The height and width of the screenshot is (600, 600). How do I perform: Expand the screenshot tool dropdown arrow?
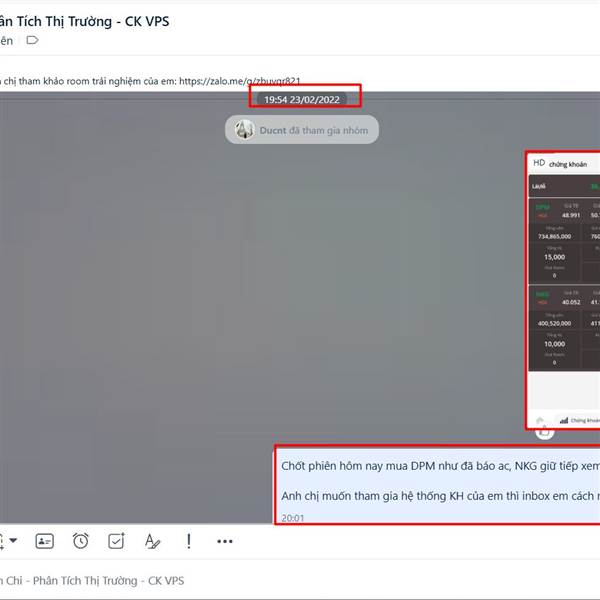(x=13, y=540)
